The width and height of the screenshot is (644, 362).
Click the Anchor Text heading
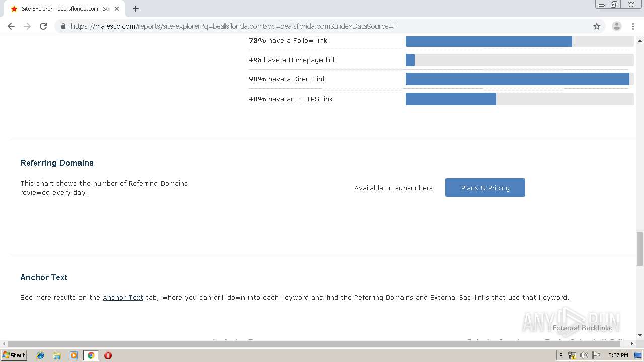[x=44, y=277]
